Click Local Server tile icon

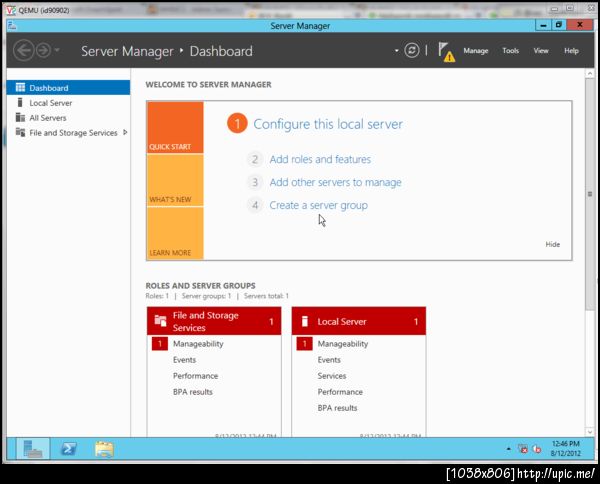[305, 321]
